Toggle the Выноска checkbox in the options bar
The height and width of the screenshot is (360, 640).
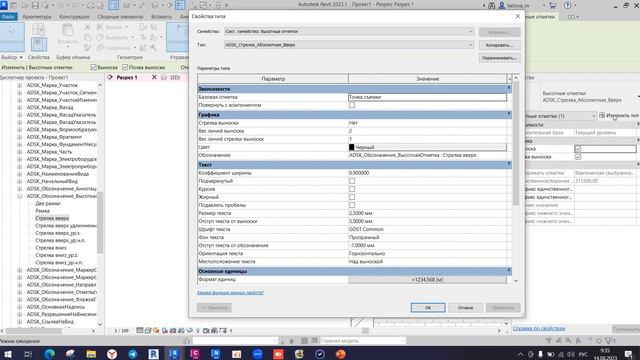(93, 67)
